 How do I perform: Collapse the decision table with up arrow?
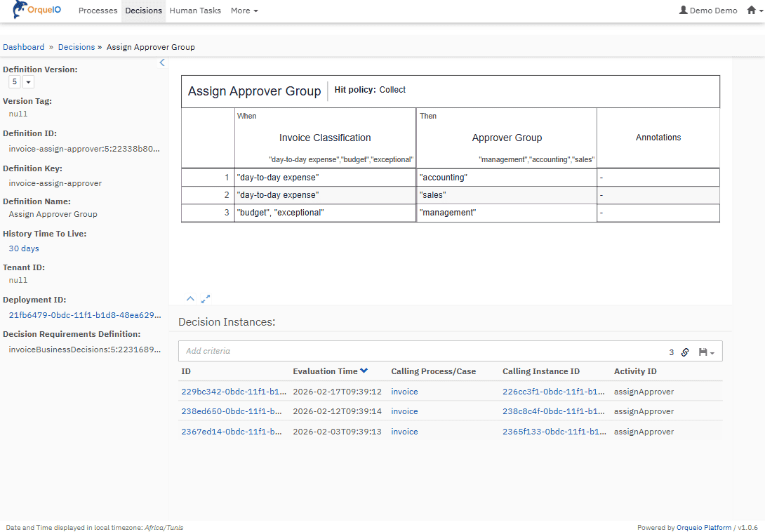tap(190, 299)
